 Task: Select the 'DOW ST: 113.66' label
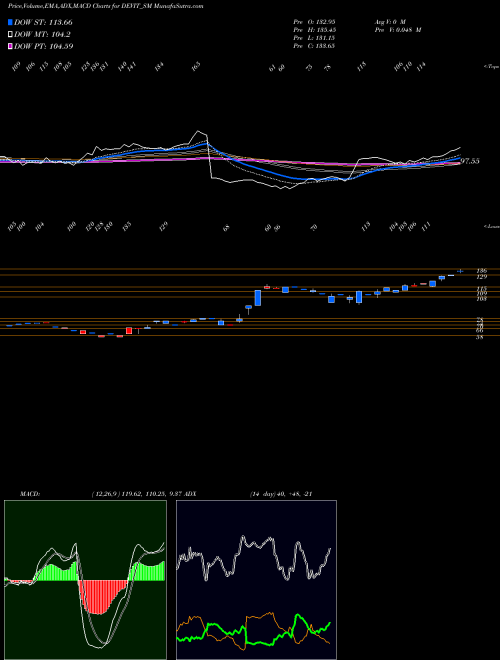[x=43, y=22]
